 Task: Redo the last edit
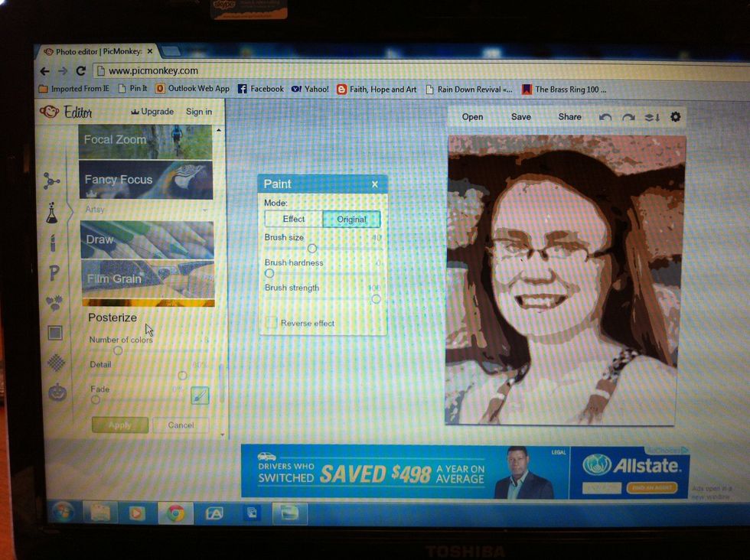click(x=628, y=117)
